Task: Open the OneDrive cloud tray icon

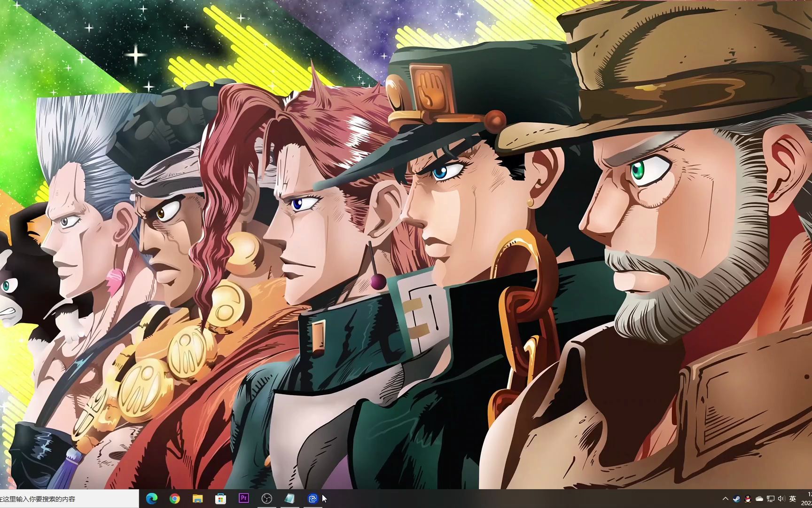Action: pyautogui.click(x=759, y=499)
